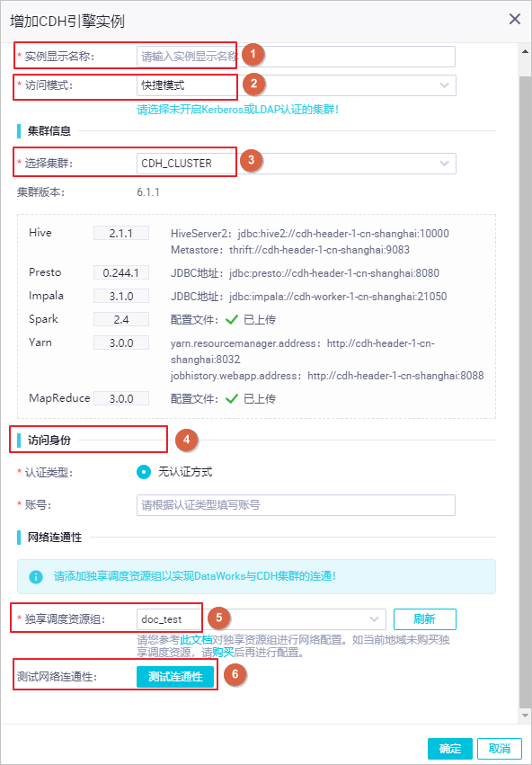
Task: Click the 实例显示名称 input field
Action: point(296,57)
